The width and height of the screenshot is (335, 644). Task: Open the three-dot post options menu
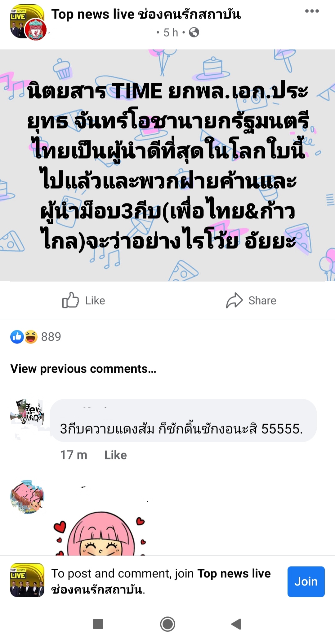(312, 11)
